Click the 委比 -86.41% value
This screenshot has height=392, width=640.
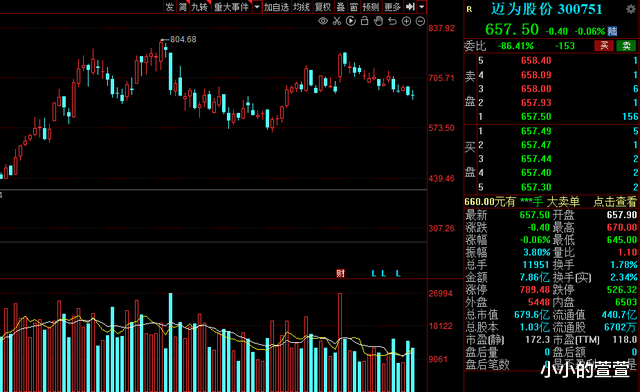pyautogui.click(x=516, y=46)
